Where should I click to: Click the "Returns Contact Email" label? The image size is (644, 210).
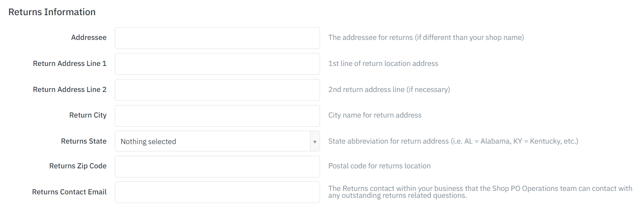[69, 192]
